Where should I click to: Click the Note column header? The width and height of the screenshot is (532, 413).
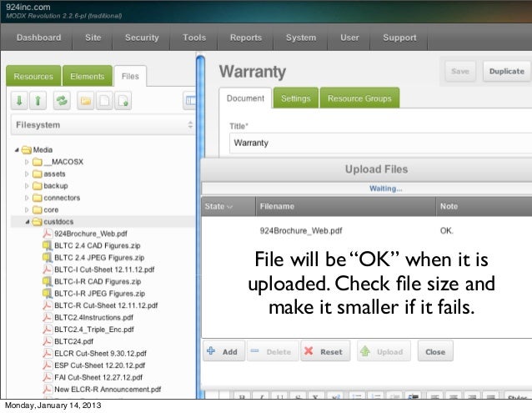tap(484, 206)
